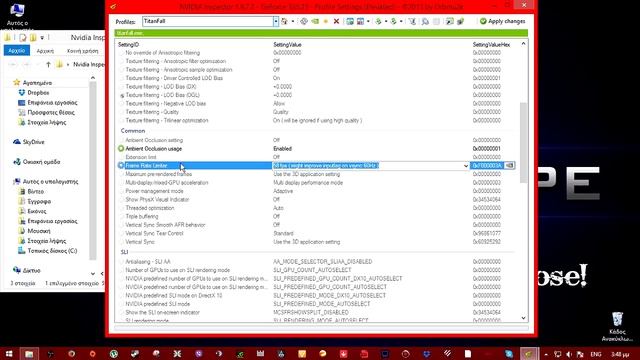Image resolution: width=640 pixels, height=360 pixels.
Task: Select Maximum pre-rendered frames setting row
Action: 316,174
